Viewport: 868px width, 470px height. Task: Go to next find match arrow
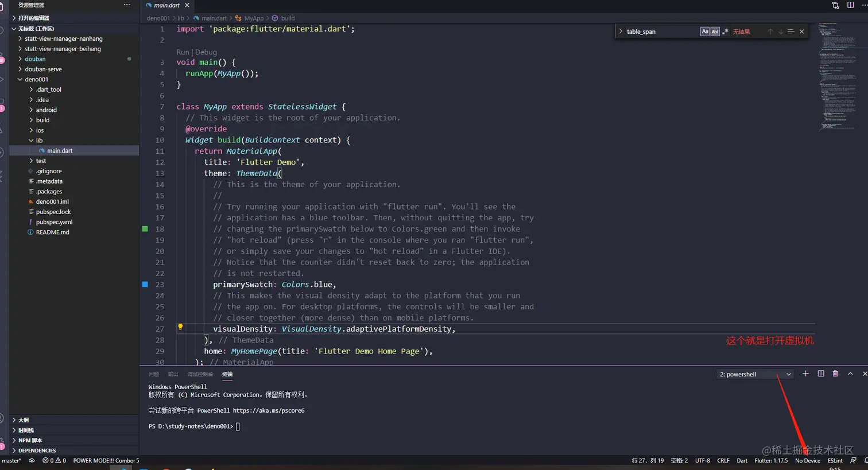(781, 32)
